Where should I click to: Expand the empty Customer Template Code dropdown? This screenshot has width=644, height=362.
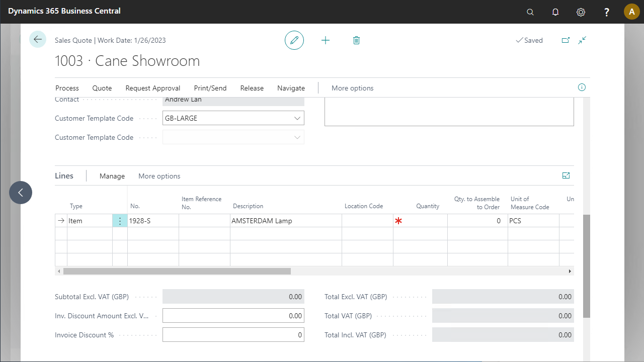coord(297,137)
